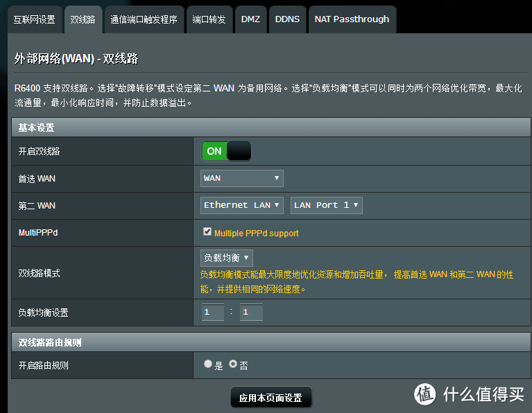The height and width of the screenshot is (413, 532).
Task: Open the DMZ tab
Action: pyautogui.click(x=250, y=19)
